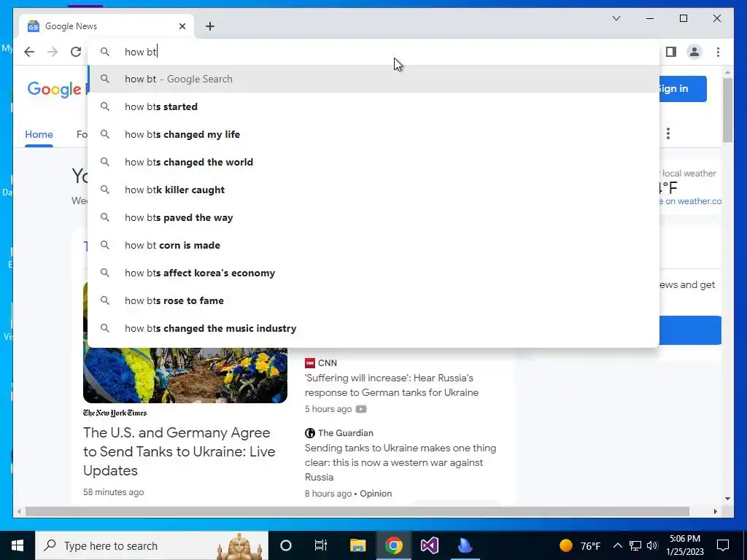Click the scrollbar down arrow
The width and height of the screenshot is (747, 560).
[x=727, y=499]
